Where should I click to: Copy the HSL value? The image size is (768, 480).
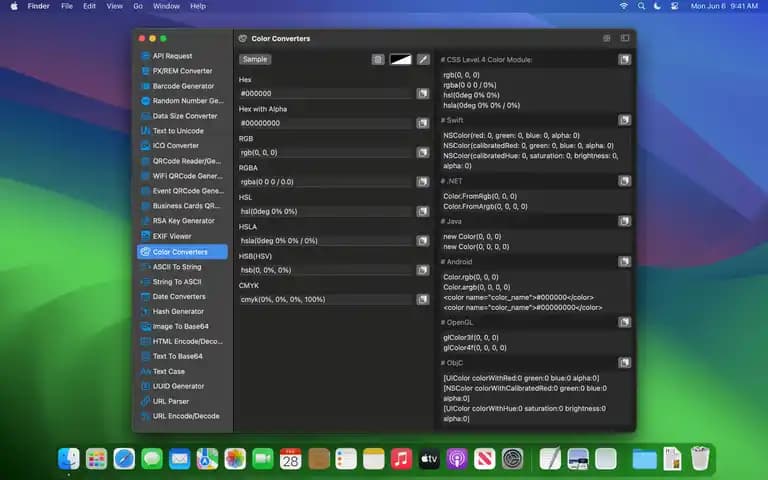pyautogui.click(x=423, y=211)
